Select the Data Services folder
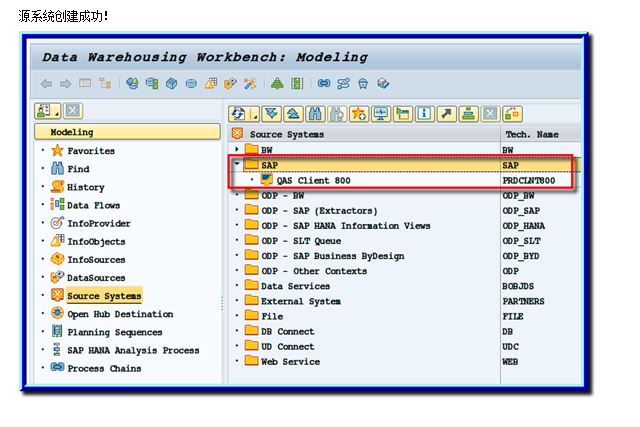The height and width of the screenshot is (427, 640). (296, 286)
